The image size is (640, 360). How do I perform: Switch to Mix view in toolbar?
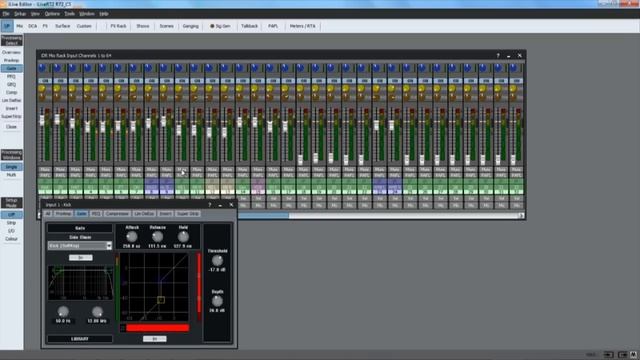[x=20, y=26]
